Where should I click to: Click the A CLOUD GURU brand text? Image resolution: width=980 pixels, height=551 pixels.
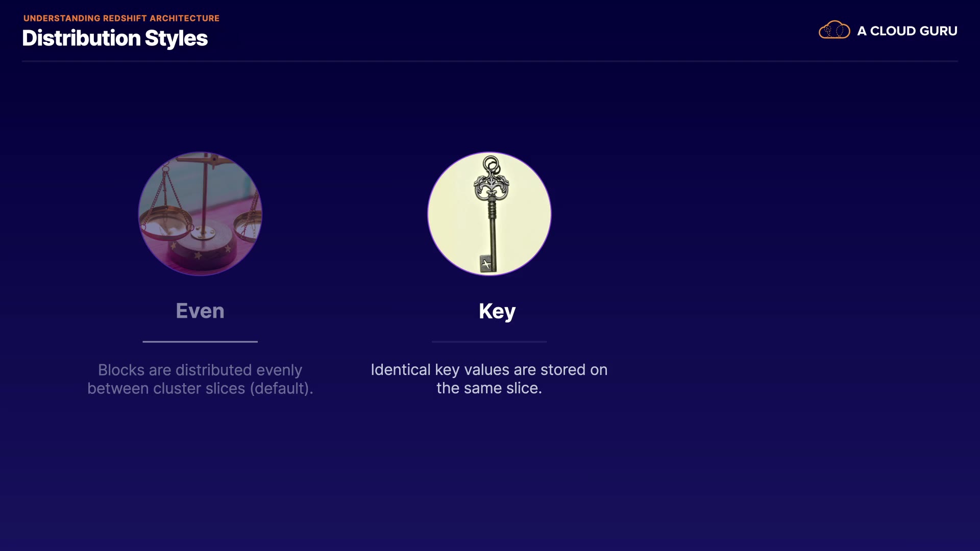pos(907,31)
